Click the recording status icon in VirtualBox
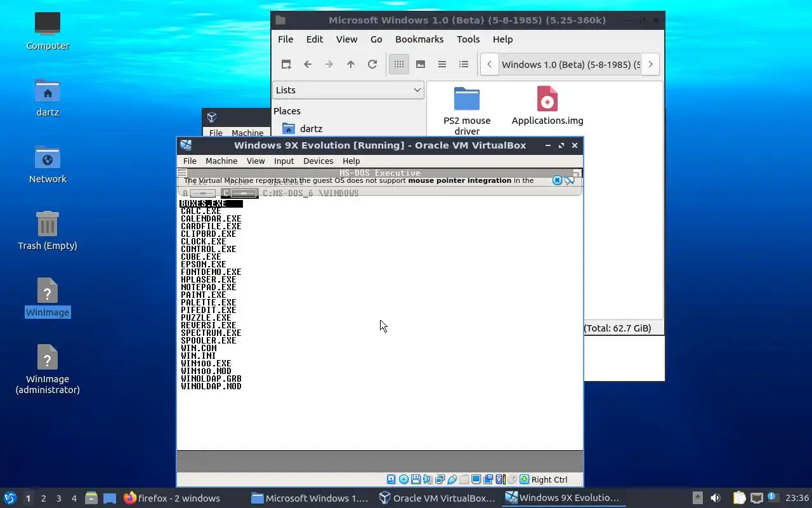The image size is (812, 508). click(x=488, y=479)
